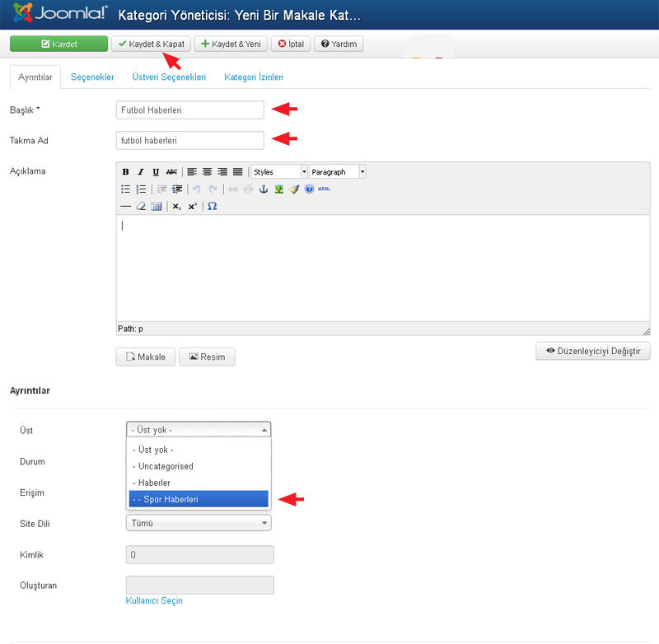The width and height of the screenshot is (659, 644).
Task: Open the Styles dropdown in the editor
Action: click(x=279, y=172)
